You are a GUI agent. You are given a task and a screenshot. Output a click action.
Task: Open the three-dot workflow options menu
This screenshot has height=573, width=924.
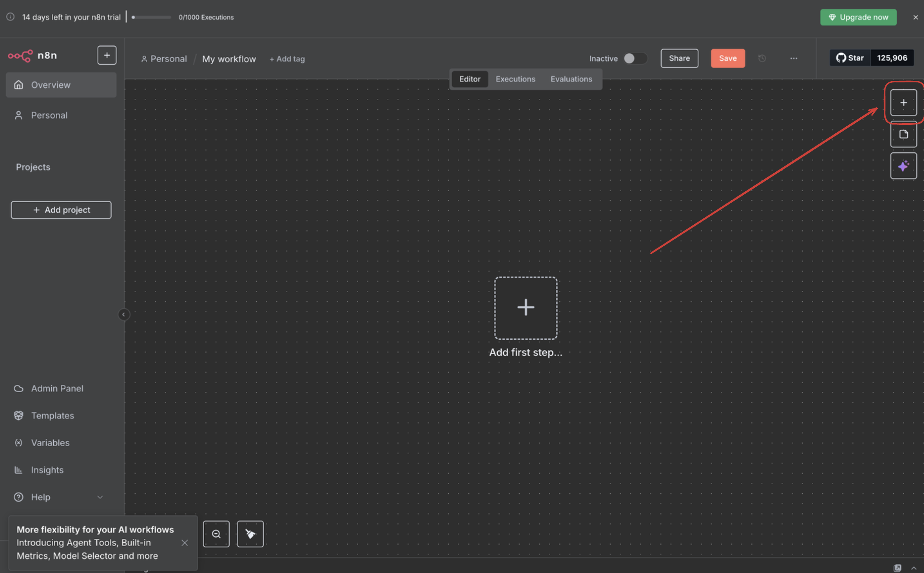(793, 58)
